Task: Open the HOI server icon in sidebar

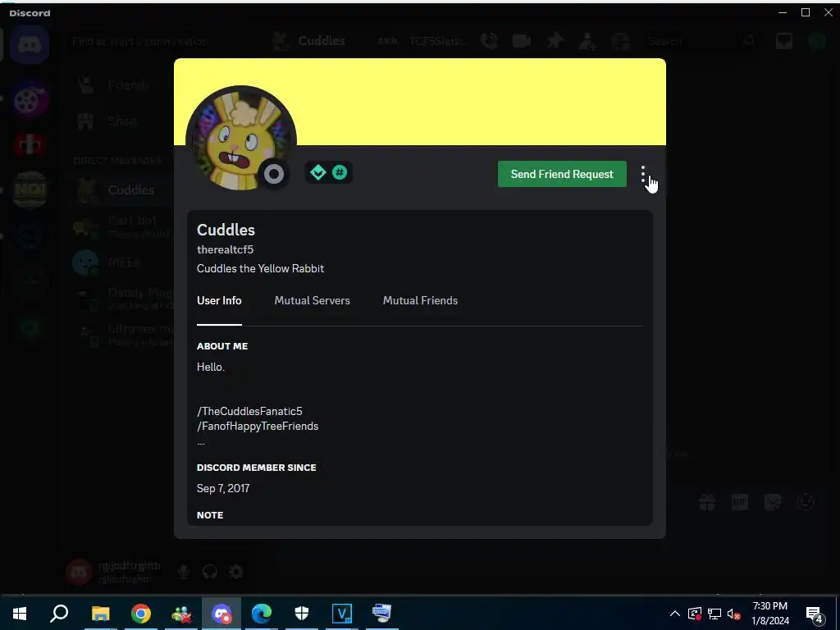Action: 30,189
